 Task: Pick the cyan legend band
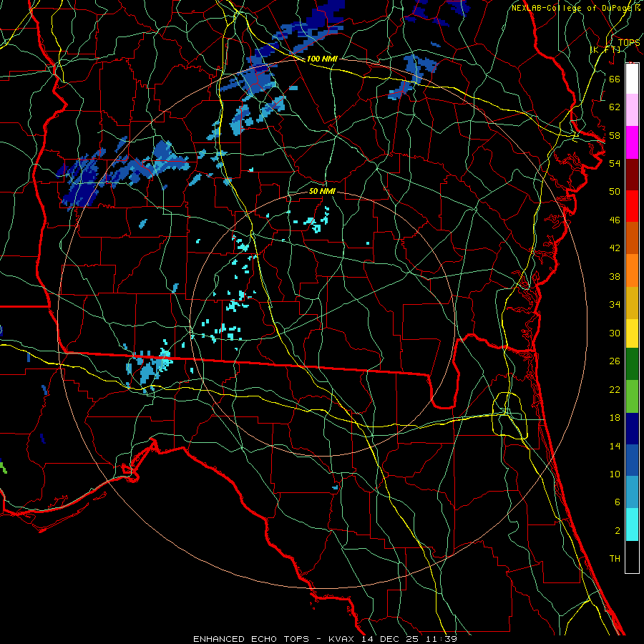pyautogui.click(x=632, y=525)
